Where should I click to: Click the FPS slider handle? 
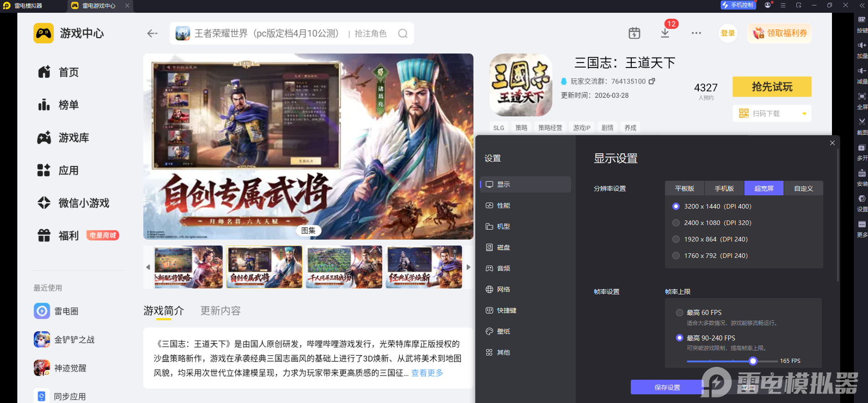[x=753, y=361]
